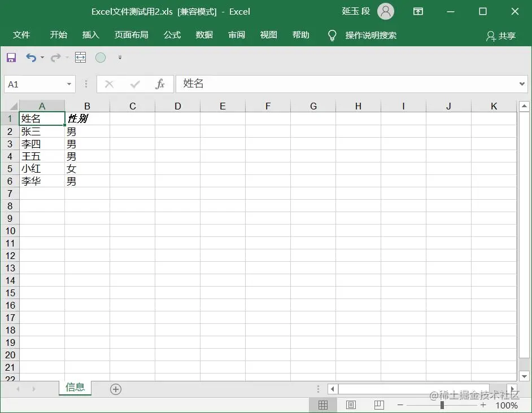
Task: Click the account name 延玉 段
Action: click(356, 11)
